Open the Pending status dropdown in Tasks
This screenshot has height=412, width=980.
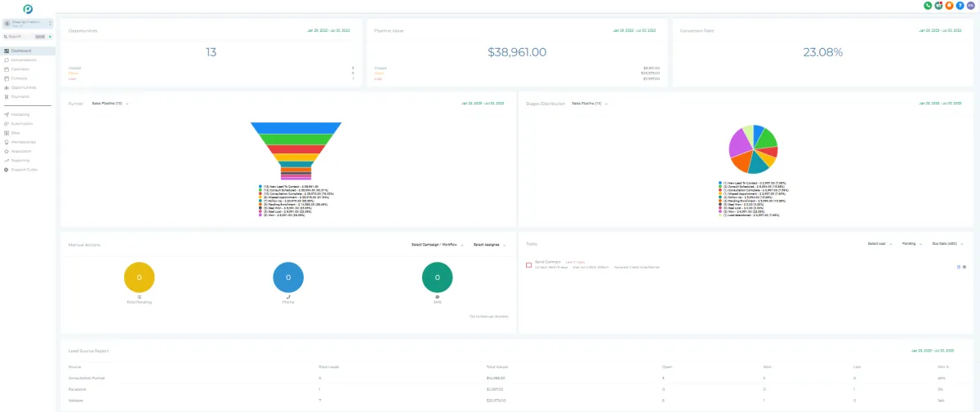click(x=911, y=243)
